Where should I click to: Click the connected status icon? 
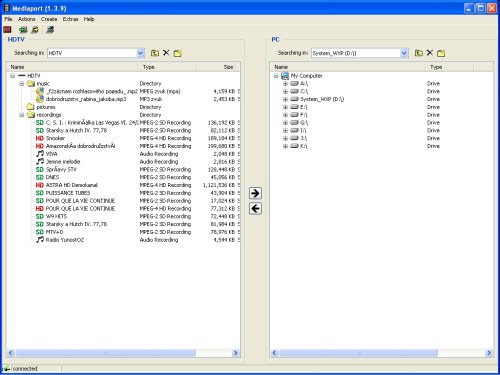6,369
